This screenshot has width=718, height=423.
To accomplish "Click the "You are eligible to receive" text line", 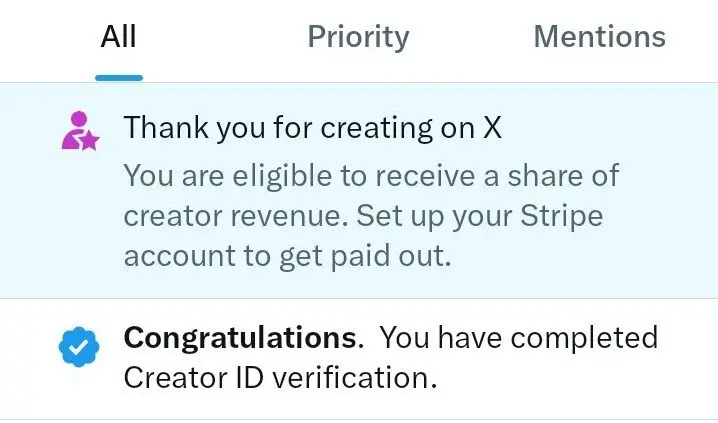I will pos(371,175).
